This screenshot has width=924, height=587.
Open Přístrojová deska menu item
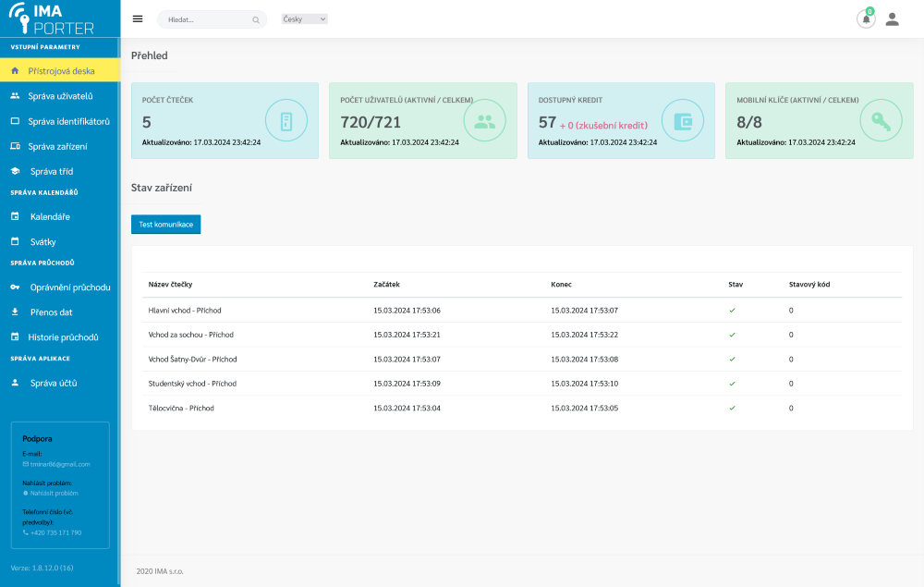(x=60, y=71)
